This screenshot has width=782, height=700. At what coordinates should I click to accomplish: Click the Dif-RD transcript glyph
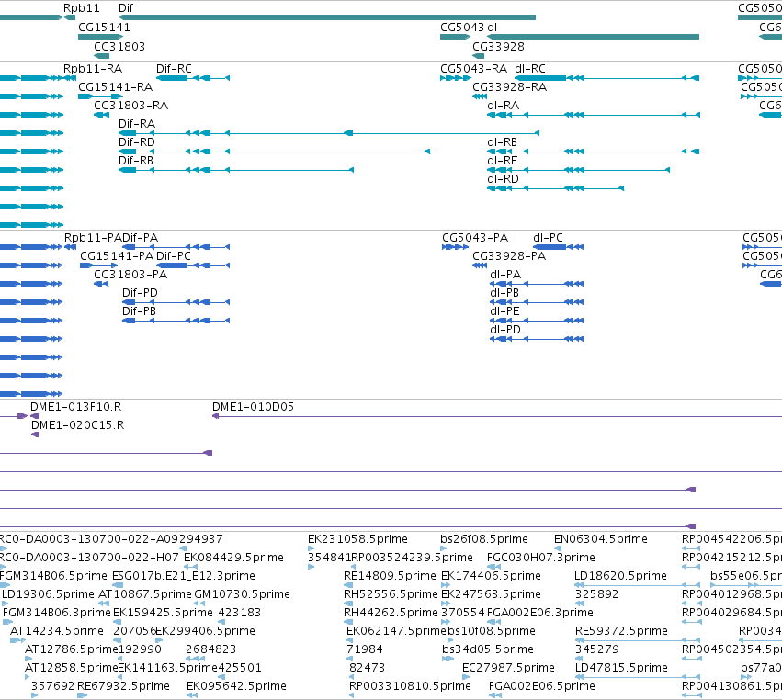(x=275, y=152)
